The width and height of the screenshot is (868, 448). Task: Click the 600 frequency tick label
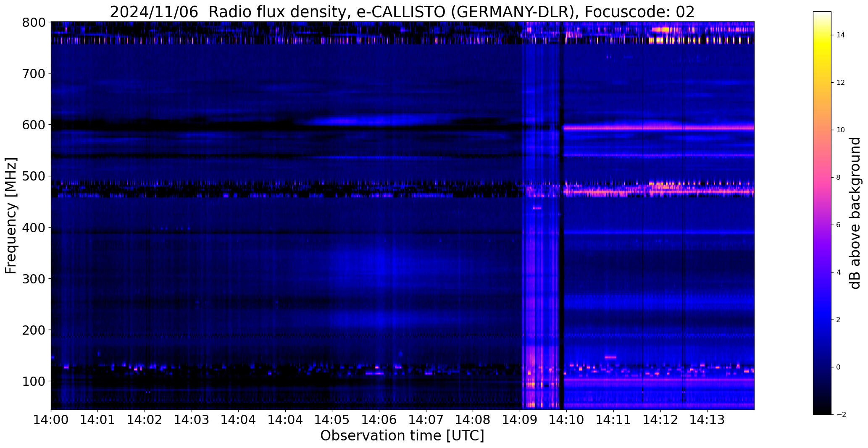(x=33, y=125)
